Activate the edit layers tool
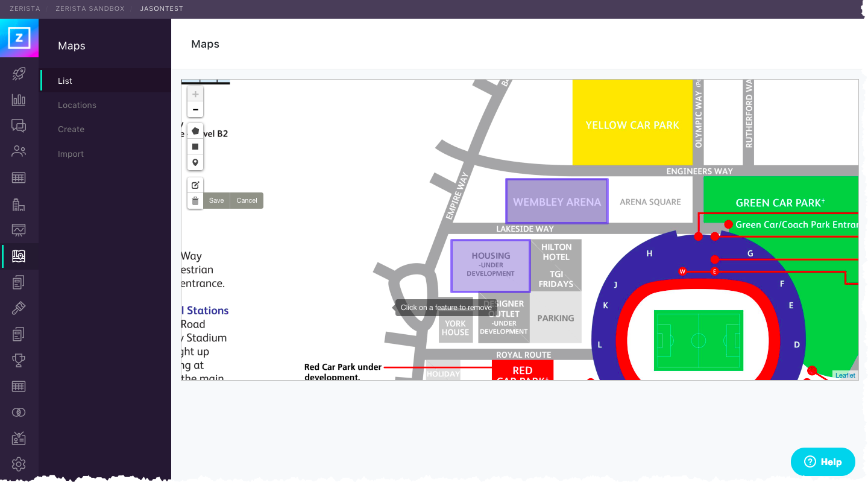 (x=195, y=185)
